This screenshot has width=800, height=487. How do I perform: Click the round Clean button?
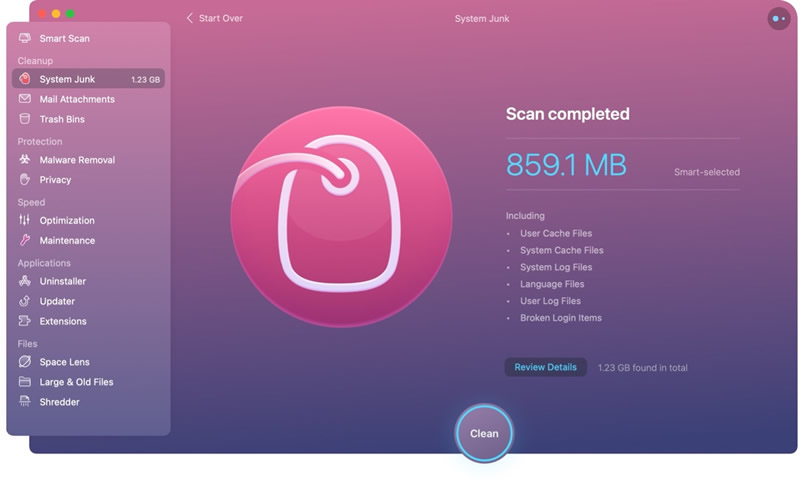[x=484, y=433]
